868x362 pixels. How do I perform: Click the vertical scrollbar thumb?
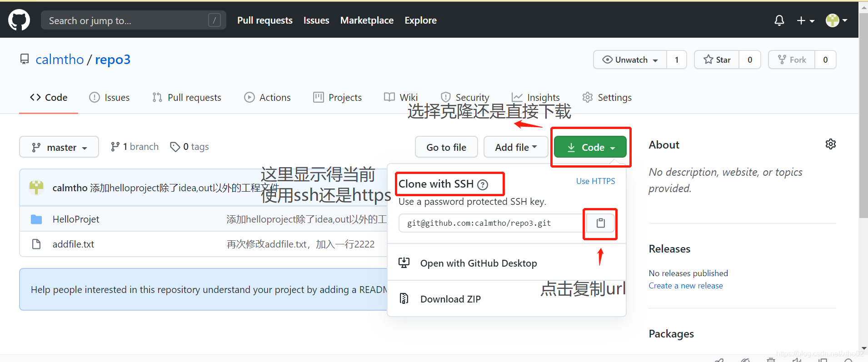point(863,115)
